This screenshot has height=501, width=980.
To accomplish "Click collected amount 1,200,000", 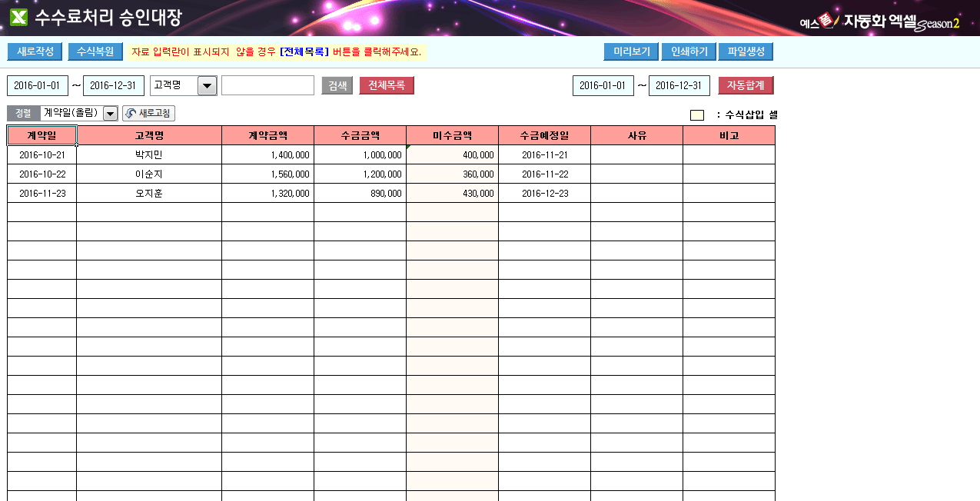I will click(360, 174).
